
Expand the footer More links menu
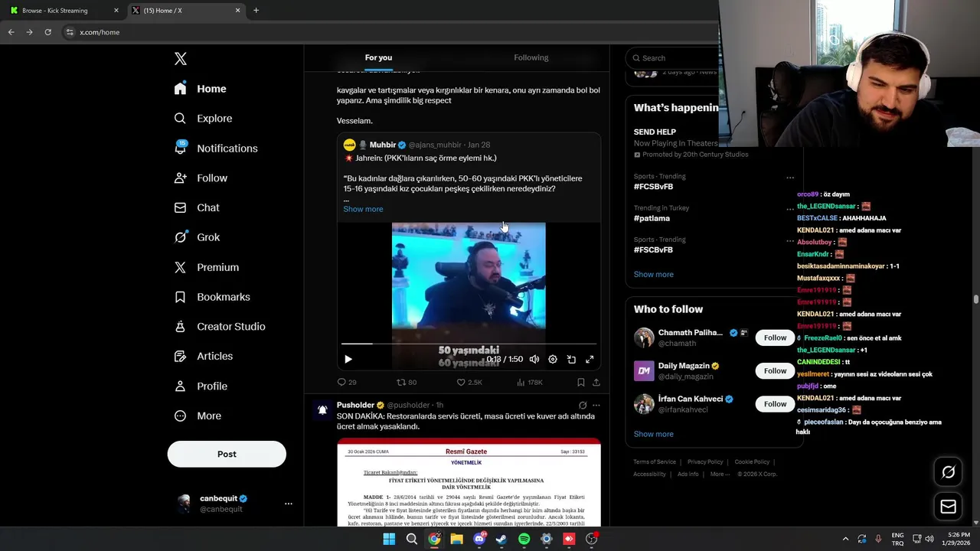click(x=720, y=474)
